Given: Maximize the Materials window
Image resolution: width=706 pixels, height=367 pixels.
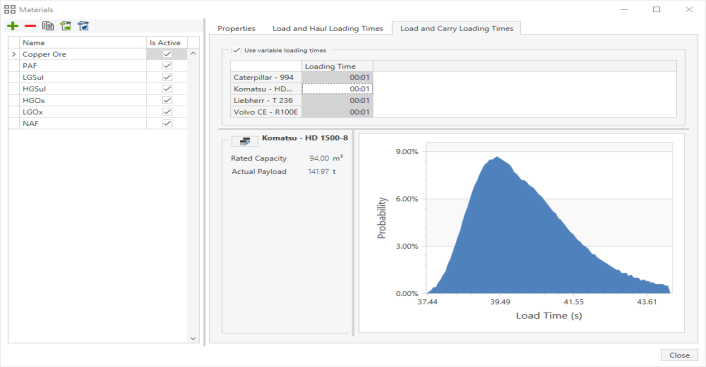Looking at the screenshot, I should pyautogui.click(x=656, y=9).
